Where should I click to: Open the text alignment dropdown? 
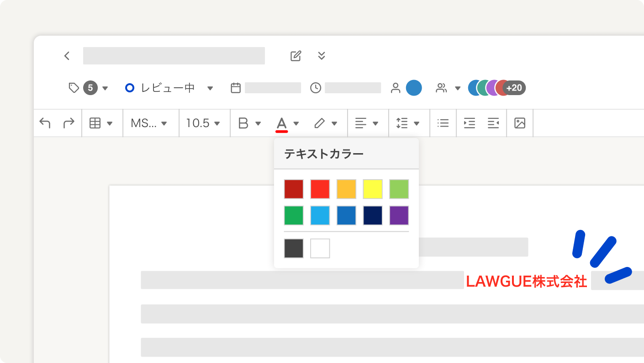pyautogui.click(x=367, y=123)
